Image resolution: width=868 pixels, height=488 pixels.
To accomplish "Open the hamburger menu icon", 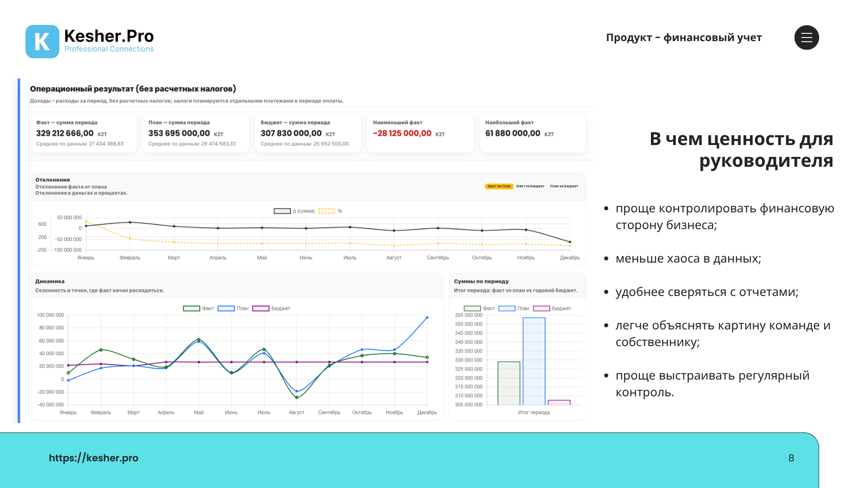I will click(807, 38).
